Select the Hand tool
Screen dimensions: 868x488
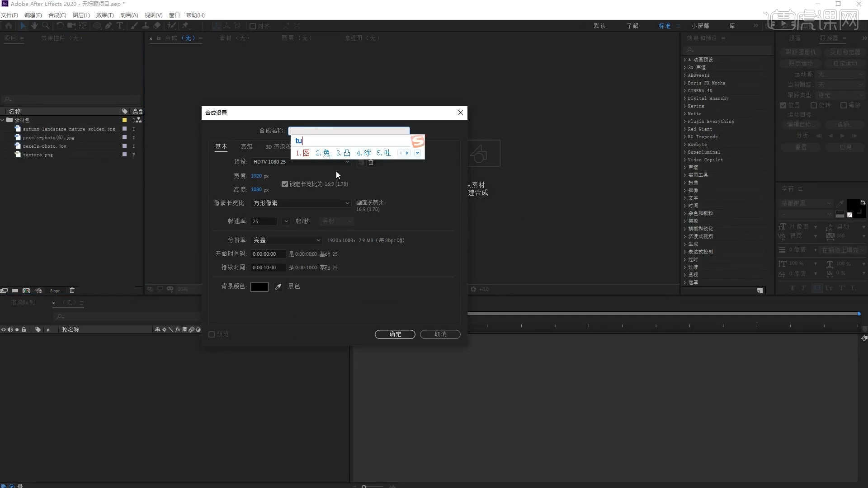tap(34, 26)
